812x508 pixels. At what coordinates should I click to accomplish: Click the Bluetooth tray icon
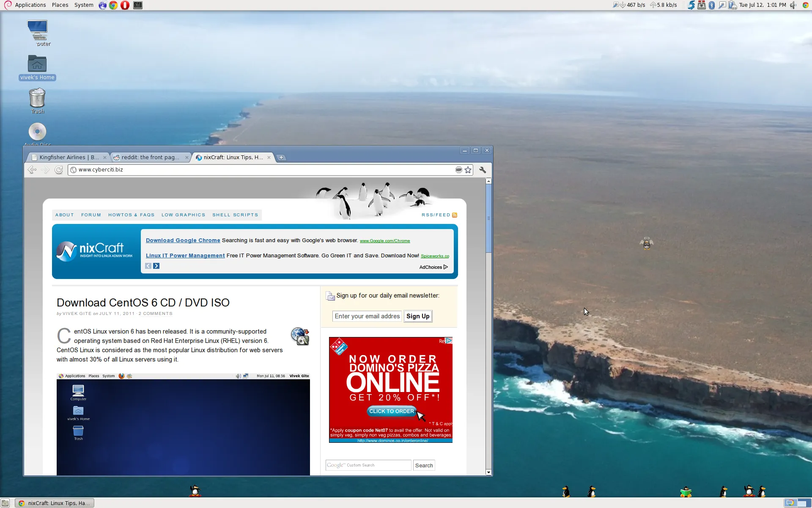coord(712,5)
